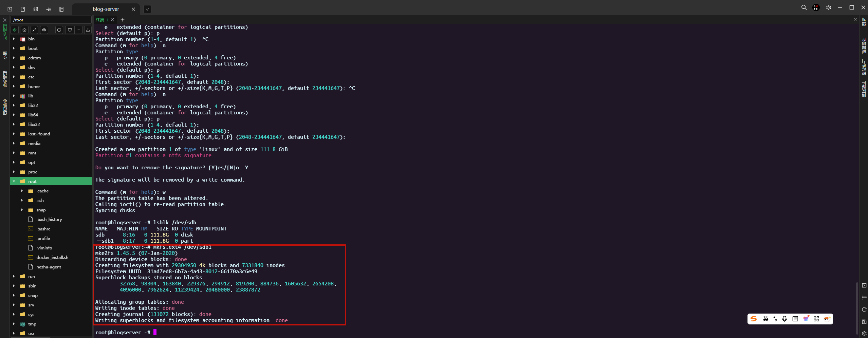This screenshot has height=338, width=868.
Task: Toggle hidden files with the eye icon
Action: [x=44, y=30]
